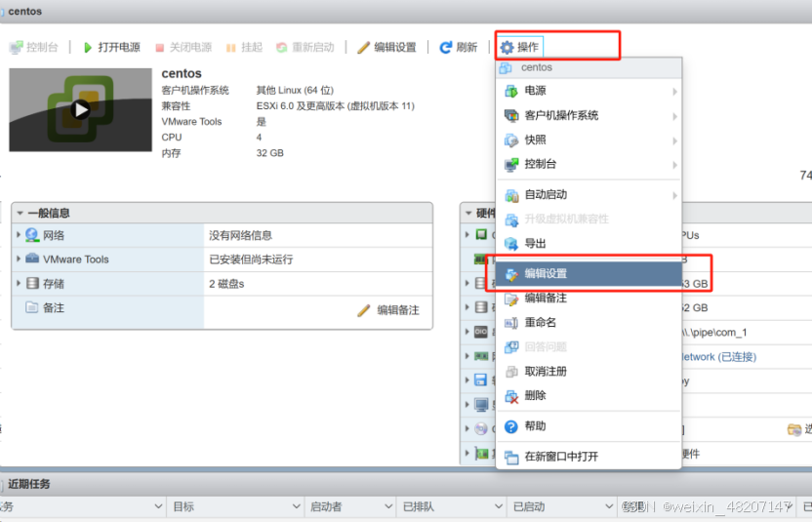Click 没有网络信息 text

[x=240, y=235]
